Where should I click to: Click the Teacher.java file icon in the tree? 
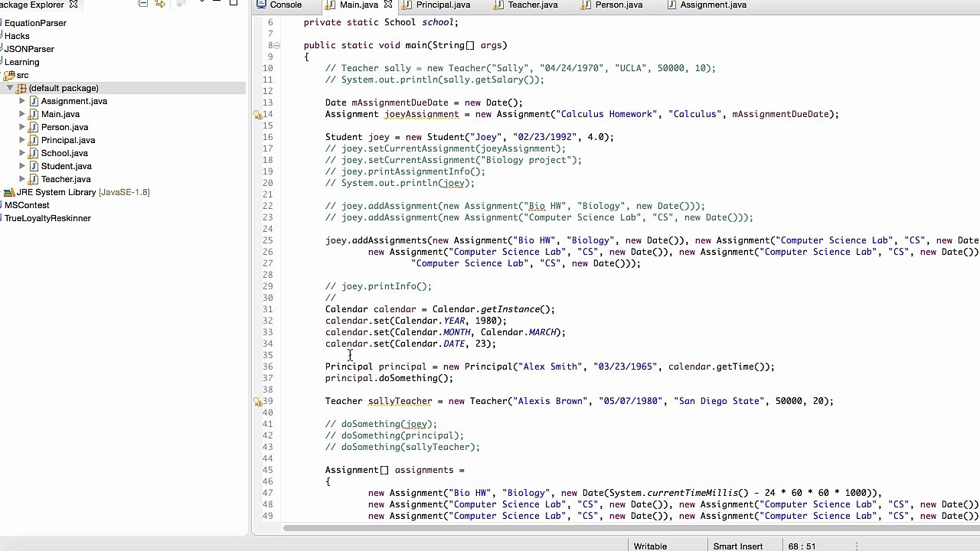(34, 179)
